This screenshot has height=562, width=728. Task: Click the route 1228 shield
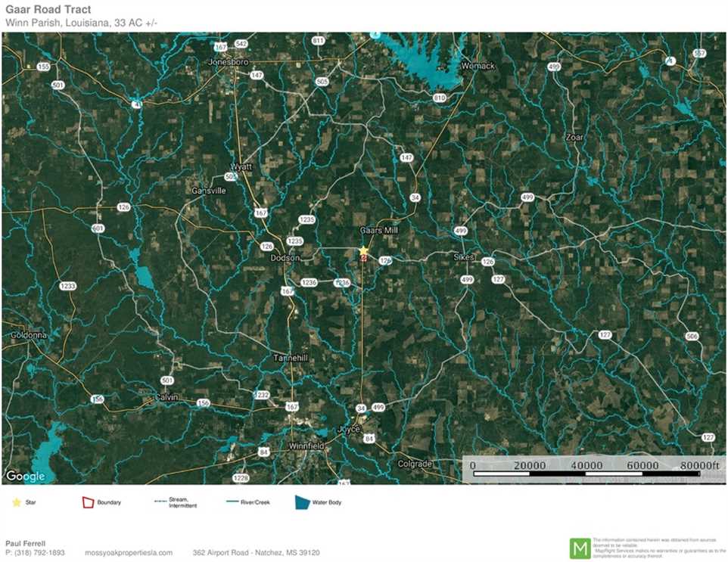pos(241,478)
